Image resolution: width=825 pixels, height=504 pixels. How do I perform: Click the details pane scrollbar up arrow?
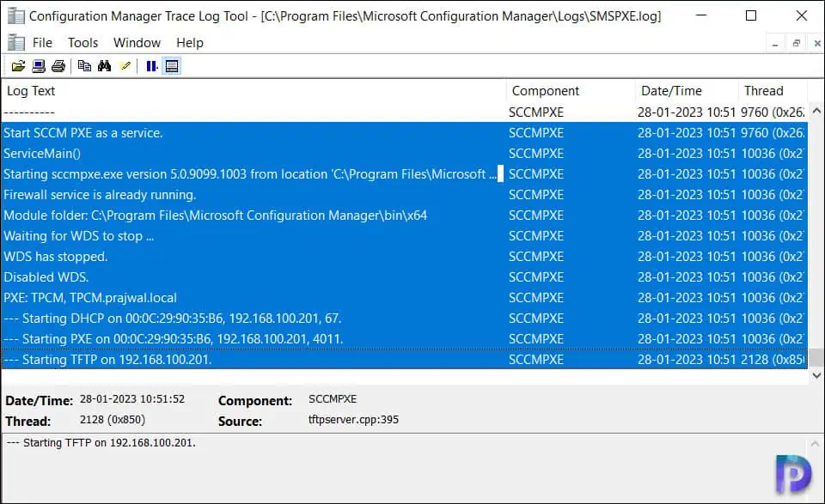coord(816,444)
